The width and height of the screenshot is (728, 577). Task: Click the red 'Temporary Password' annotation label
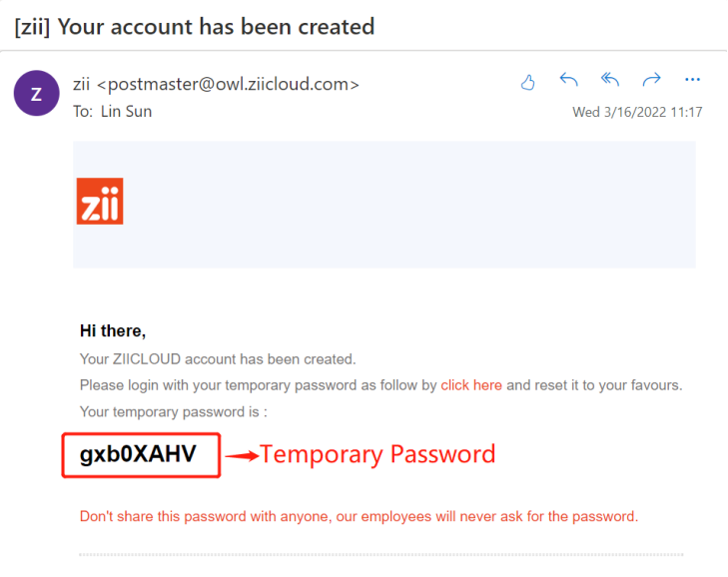[377, 455]
